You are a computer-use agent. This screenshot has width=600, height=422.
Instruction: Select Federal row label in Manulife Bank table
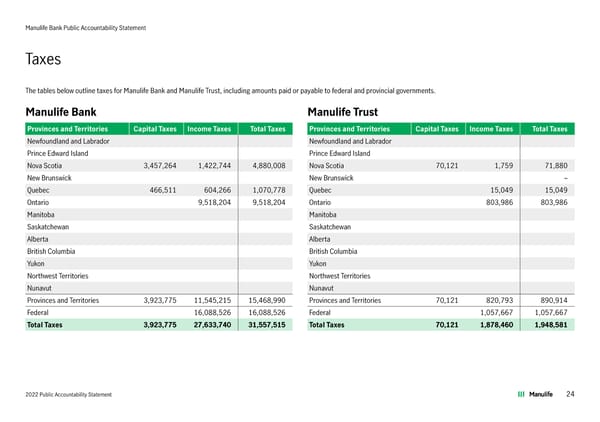[x=41, y=311]
